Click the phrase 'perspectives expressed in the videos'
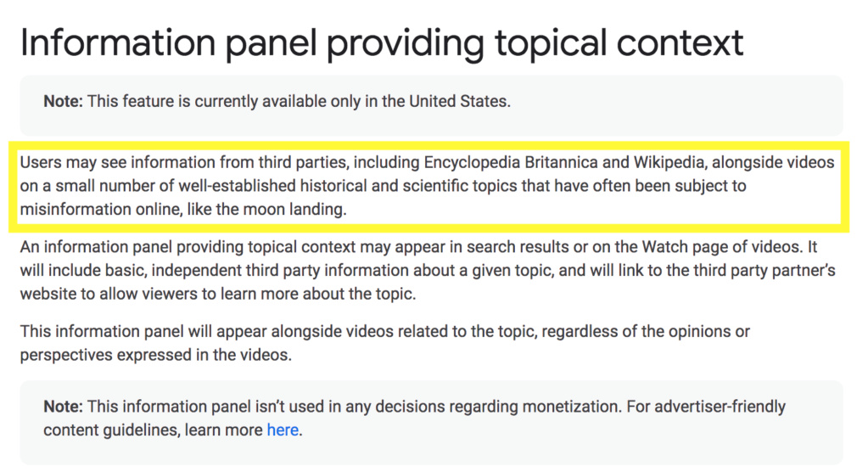 pyautogui.click(x=154, y=355)
